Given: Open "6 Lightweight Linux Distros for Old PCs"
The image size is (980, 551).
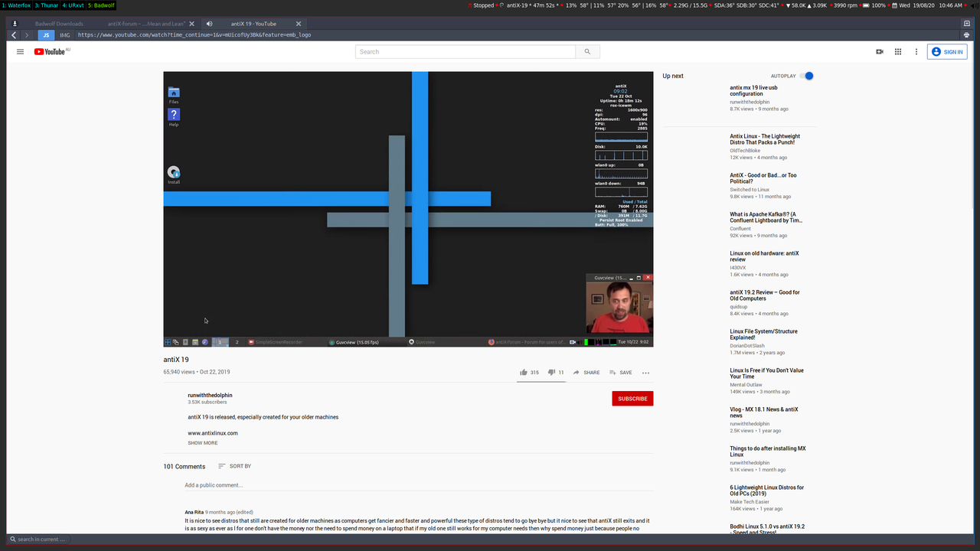Looking at the screenshot, I should [766, 491].
